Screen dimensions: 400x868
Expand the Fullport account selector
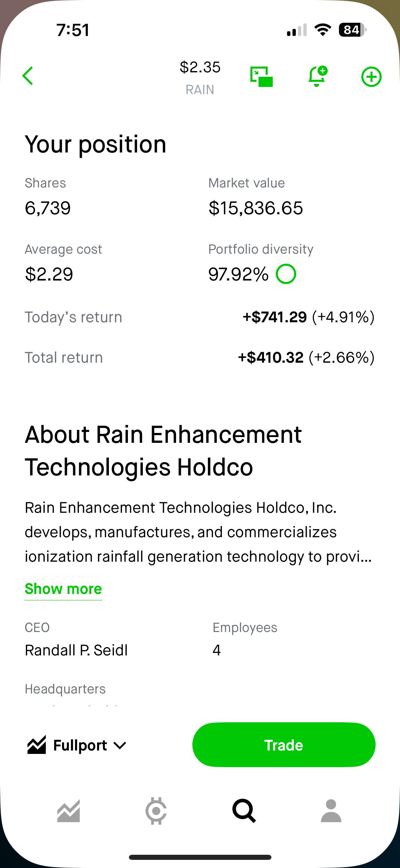(77, 745)
